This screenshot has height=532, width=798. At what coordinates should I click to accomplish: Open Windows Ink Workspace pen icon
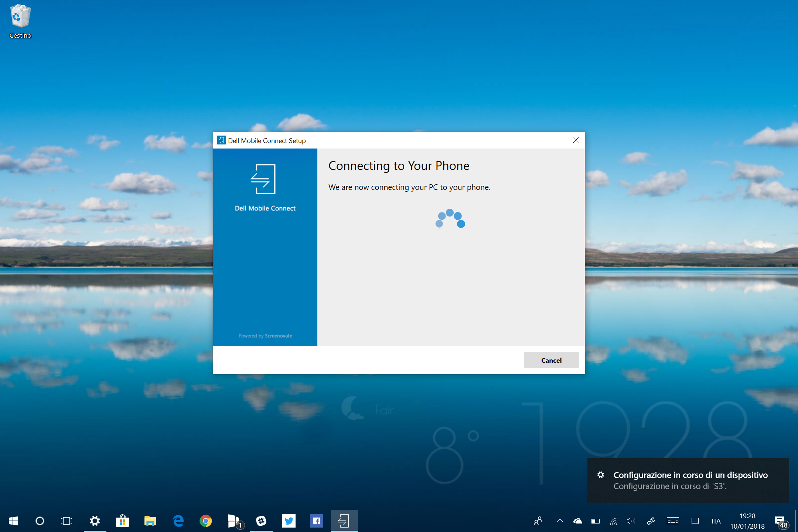point(651,521)
